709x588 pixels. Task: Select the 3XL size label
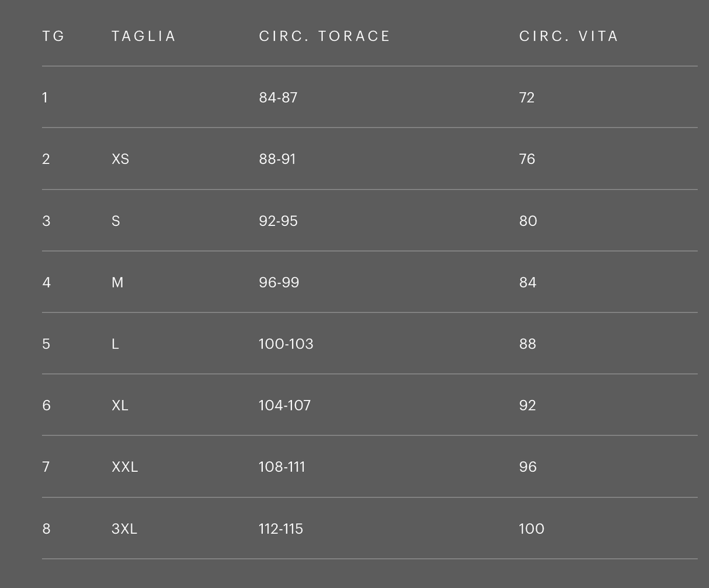(124, 529)
